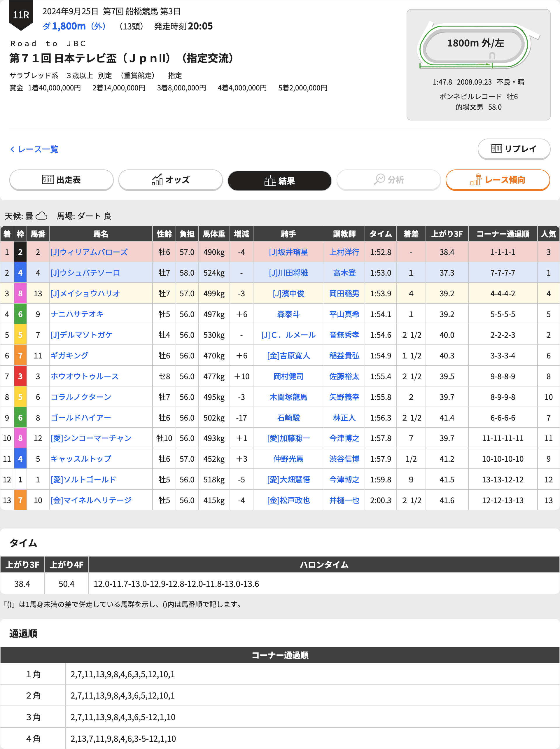Switch to the 出走表 tab
This screenshot has width=560, height=749.
[x=61, y=180]
